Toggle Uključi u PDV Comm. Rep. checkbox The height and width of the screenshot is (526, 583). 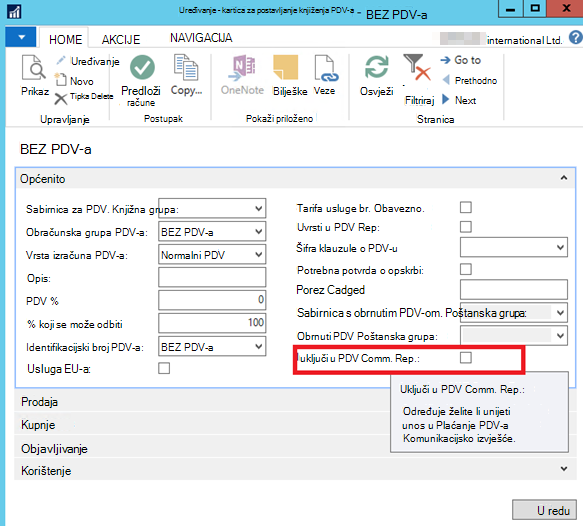(x=466, y=358)
